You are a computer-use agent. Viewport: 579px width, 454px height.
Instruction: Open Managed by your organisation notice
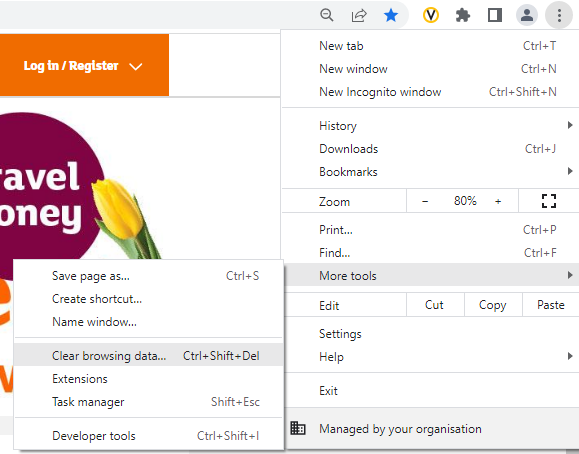[x=431, y=429]
